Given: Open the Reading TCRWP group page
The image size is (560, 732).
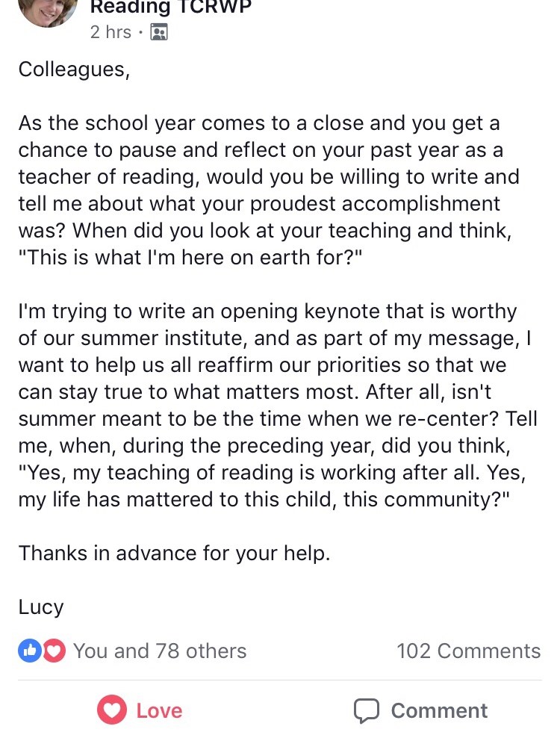Looking at the screenshot, I should 170,7.
